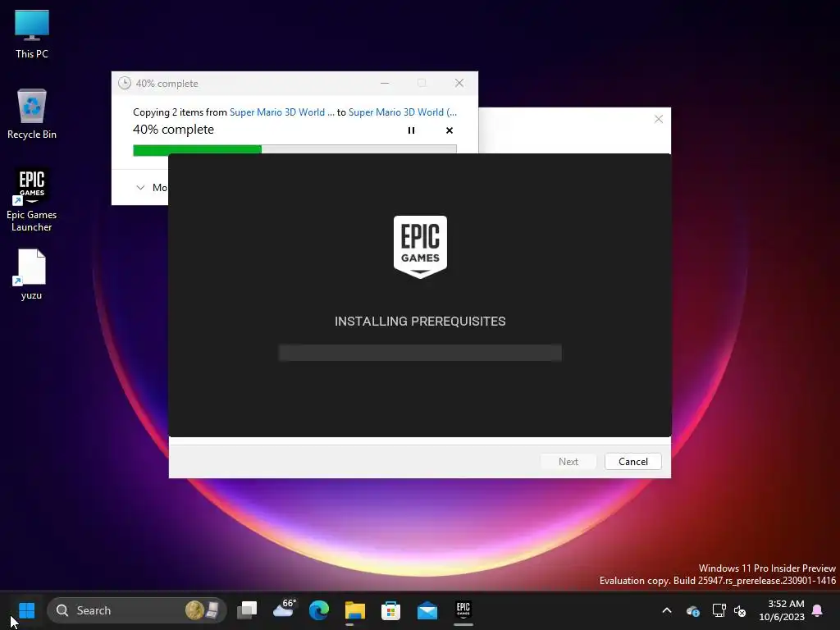Image resolution: width=840 pixels, height=630 pixels.
Task: Click the search highlight image in Search box
Action: [x=202, y=609]
